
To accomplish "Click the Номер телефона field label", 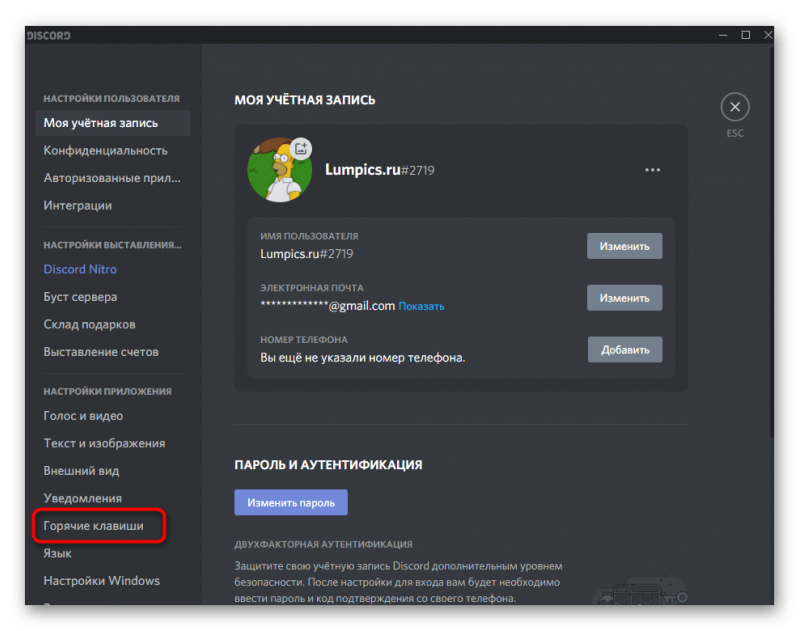I will point(304,340).
